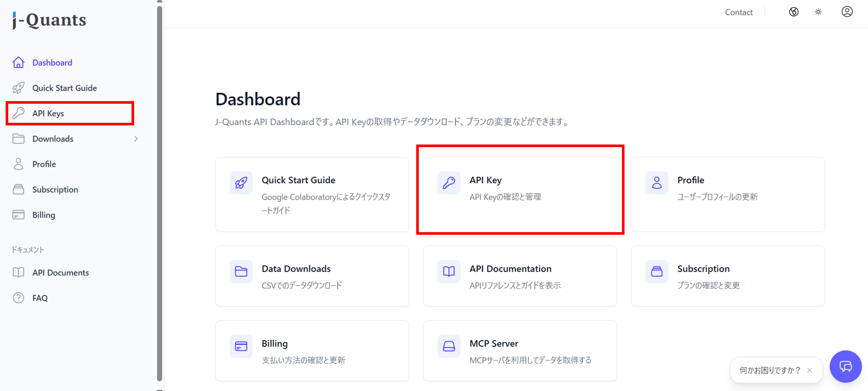Viewport: 868px width, 391px height.
Task: Click the rocket icon beside Quick Start Guide in sidebar
Action: [18, 88]
